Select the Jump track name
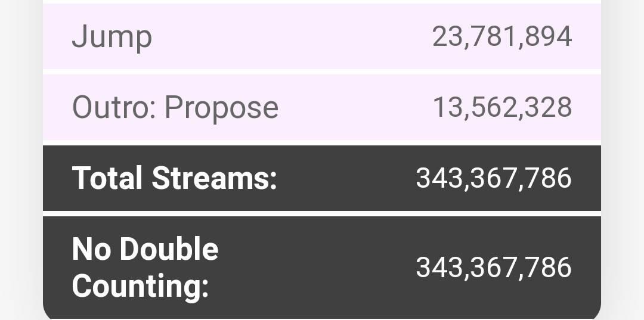This screenshot has height=320, width=644. [x=112, y=37]
